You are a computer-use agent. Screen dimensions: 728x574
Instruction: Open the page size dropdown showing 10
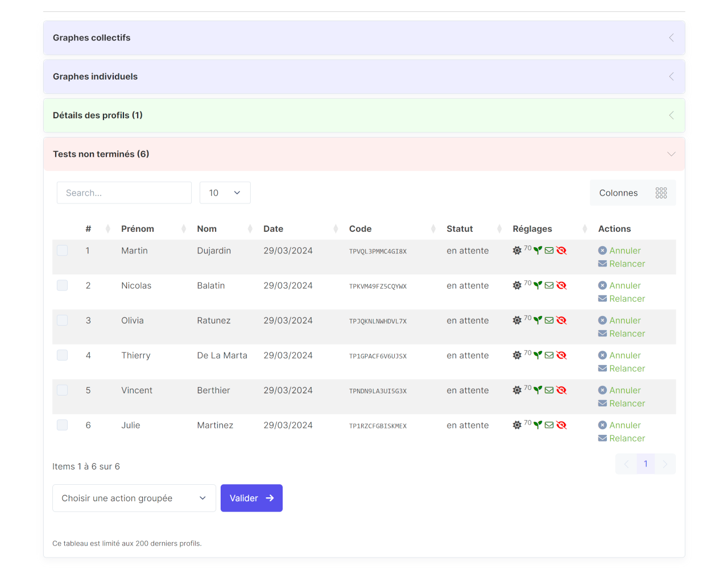coord(225,193)
